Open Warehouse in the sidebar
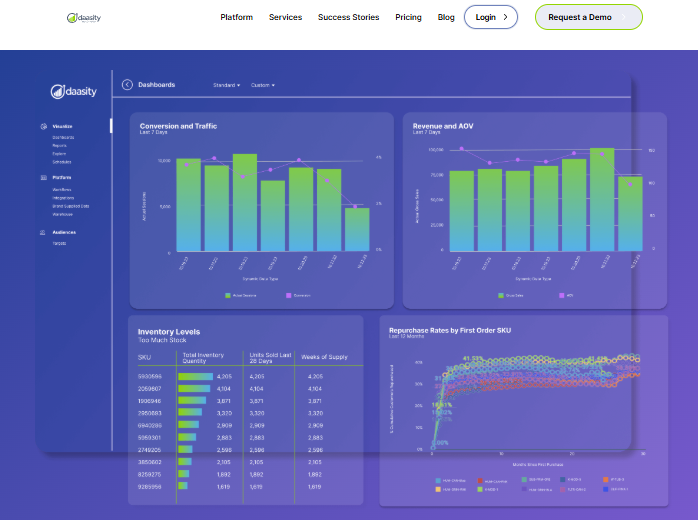Viewport: 698px width, 520px height. tap(62, 215)
